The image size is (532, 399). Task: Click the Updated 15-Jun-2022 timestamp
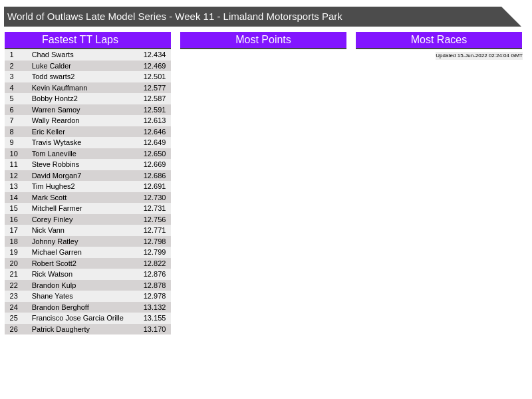479,56
